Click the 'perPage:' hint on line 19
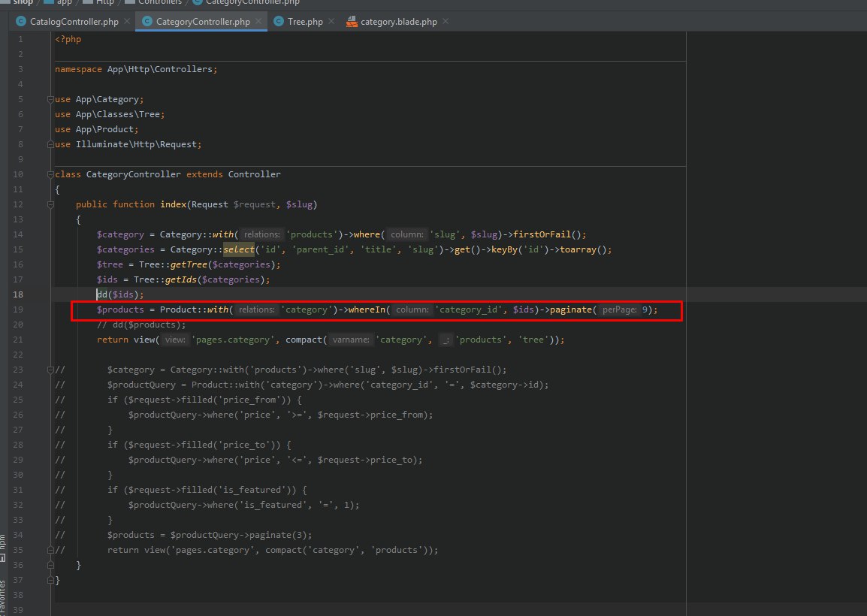The width and height of the screenshot is (867, 616). 619,310
